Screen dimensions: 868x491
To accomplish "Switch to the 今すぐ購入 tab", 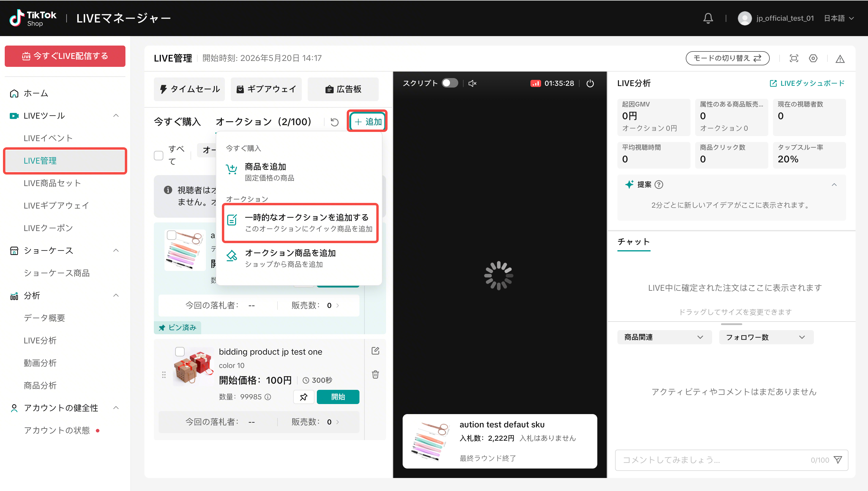I will [178, 122].
